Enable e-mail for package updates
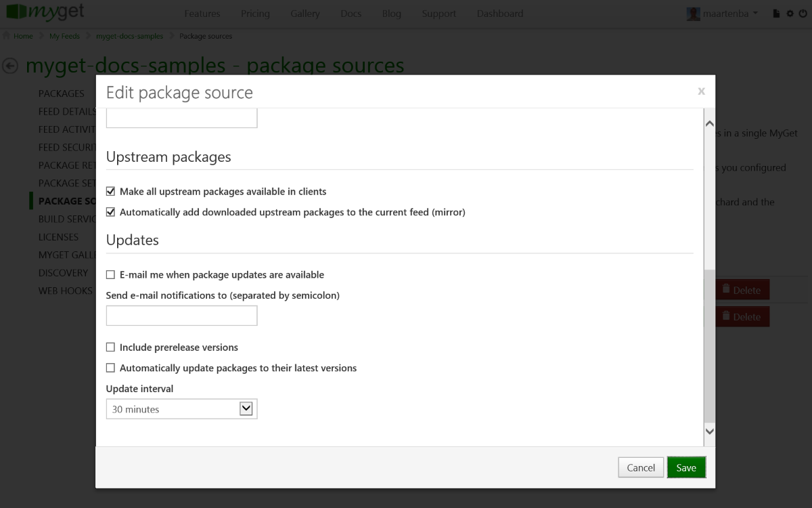The image size is (812, 508). [x=111, y=275]
